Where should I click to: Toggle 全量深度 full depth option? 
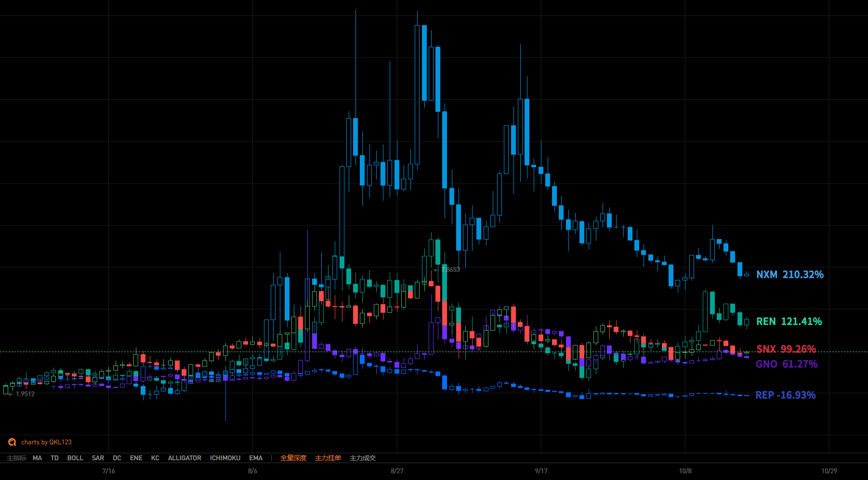pos(293,458)
